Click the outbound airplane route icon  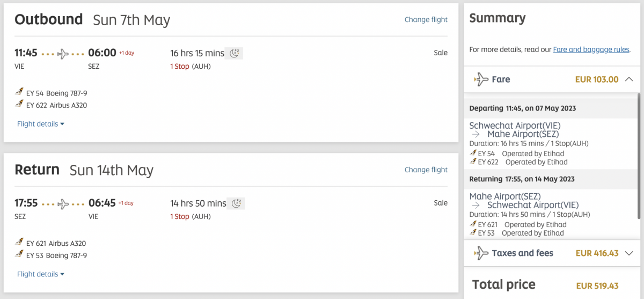63,54
